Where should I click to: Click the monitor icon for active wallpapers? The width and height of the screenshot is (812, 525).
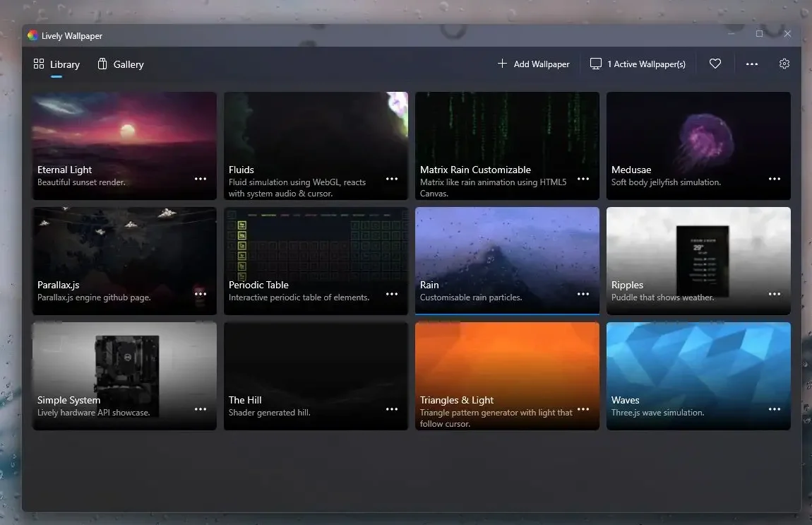[x=596, y=64]
